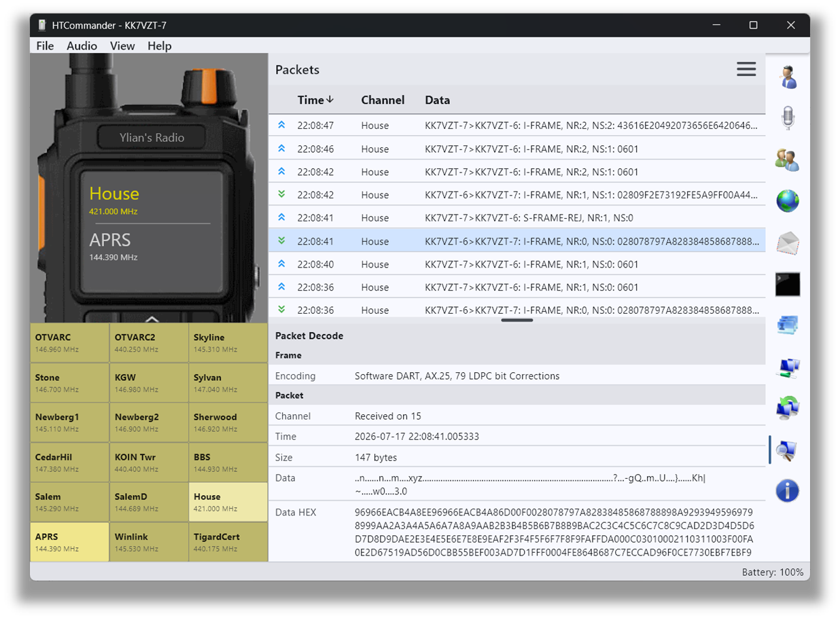Open the Help menu
Screen dimensions: 840x620
160,45
